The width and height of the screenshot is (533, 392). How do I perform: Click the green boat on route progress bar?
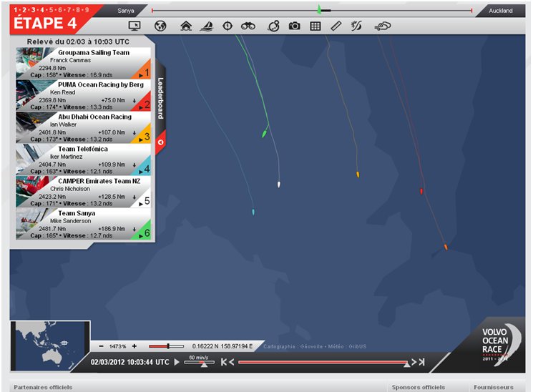tap(319, 9)
